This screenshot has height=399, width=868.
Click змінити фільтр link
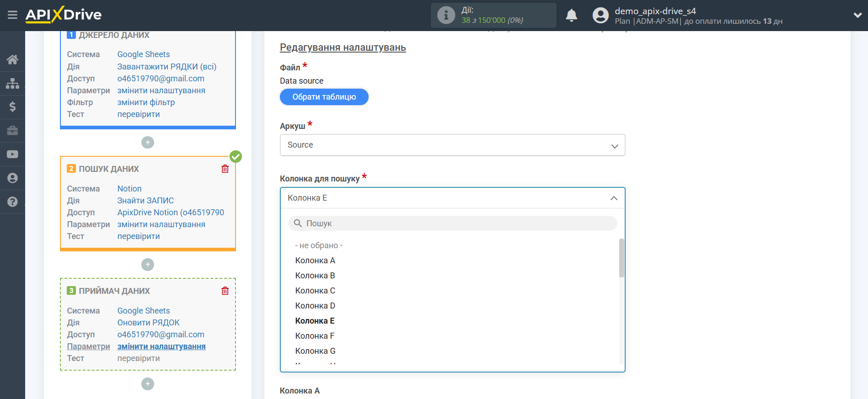[146, 102]
